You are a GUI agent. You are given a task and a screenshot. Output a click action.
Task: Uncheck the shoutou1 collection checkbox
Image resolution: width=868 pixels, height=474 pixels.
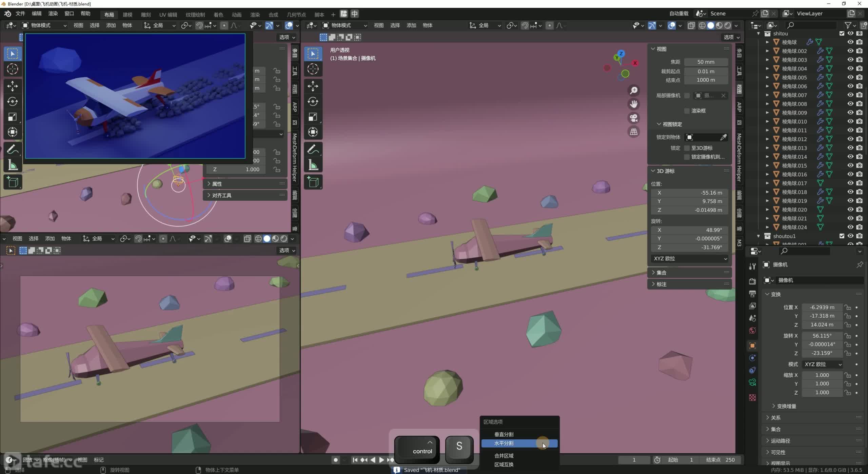click(842, 236)
